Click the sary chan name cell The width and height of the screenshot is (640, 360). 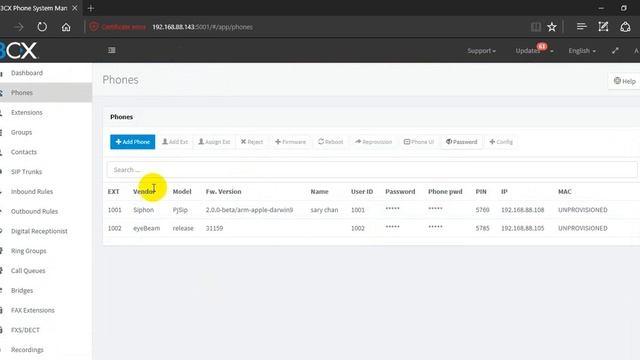tap(324, 210)
